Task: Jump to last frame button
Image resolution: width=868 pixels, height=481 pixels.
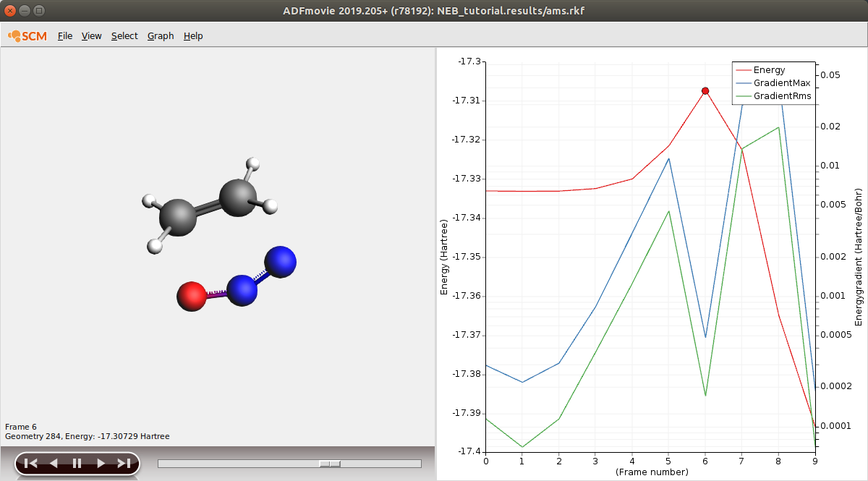Action: 124,464
